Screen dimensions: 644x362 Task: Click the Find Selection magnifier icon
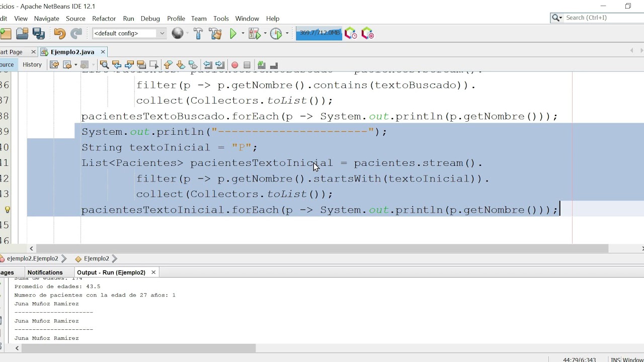pyautogui.click(x=104, y=65)
